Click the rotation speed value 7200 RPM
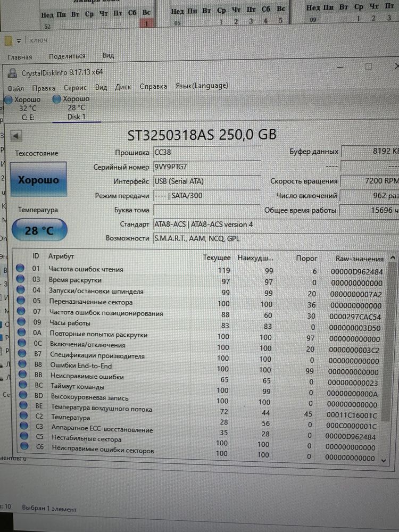The width and height of the screenshot is (399, 532). [370, 181]
